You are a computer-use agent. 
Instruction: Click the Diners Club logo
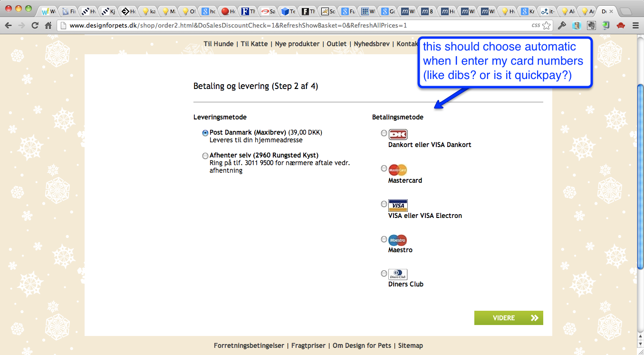(398, 275)
